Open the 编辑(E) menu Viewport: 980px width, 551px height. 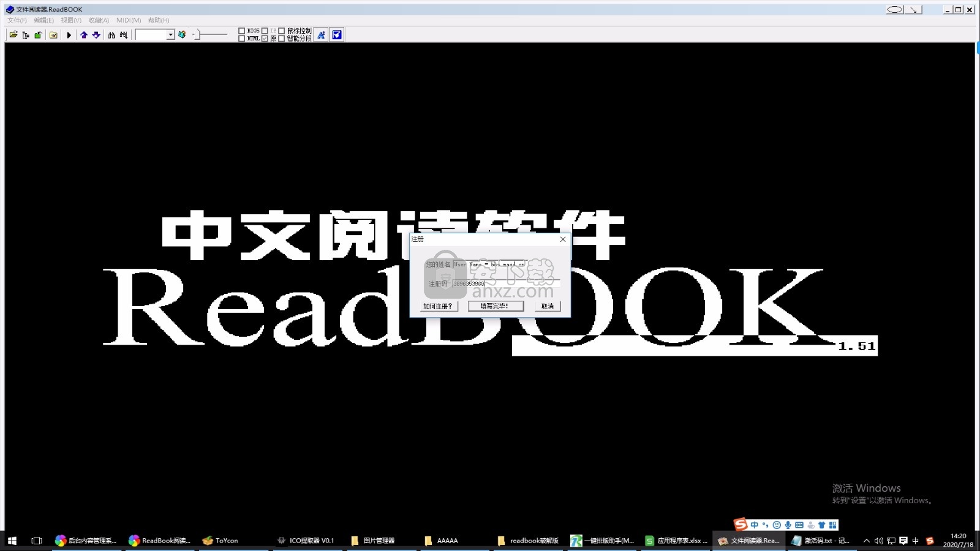pos(43,20)
